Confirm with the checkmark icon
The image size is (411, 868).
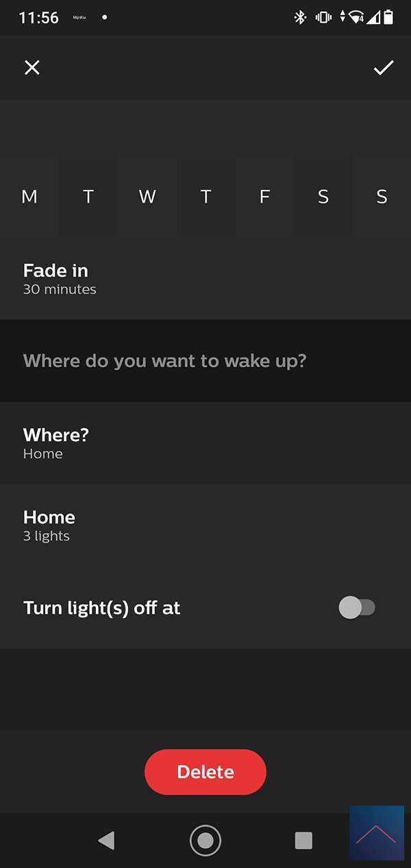coord(383,67)
